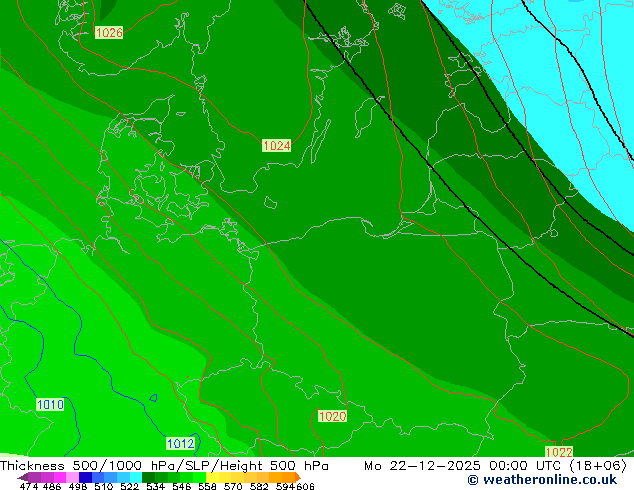Click the blue 1012 isobar label
This screenshot has width=634, height=490.
click(181, 444)
